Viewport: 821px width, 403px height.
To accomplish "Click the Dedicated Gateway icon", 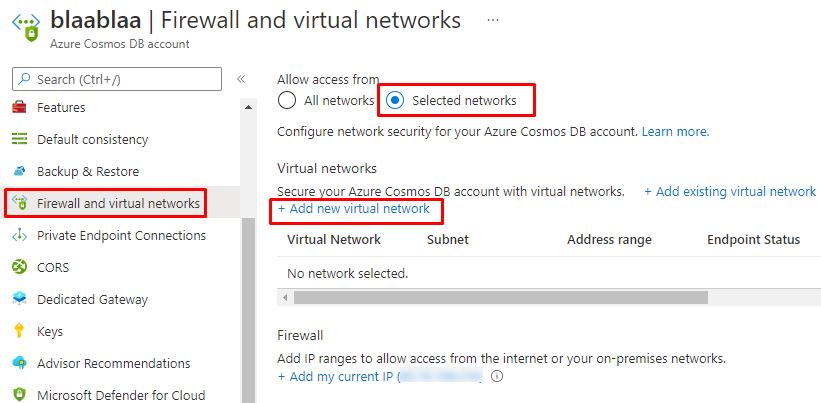I will [x=19, y=299].
